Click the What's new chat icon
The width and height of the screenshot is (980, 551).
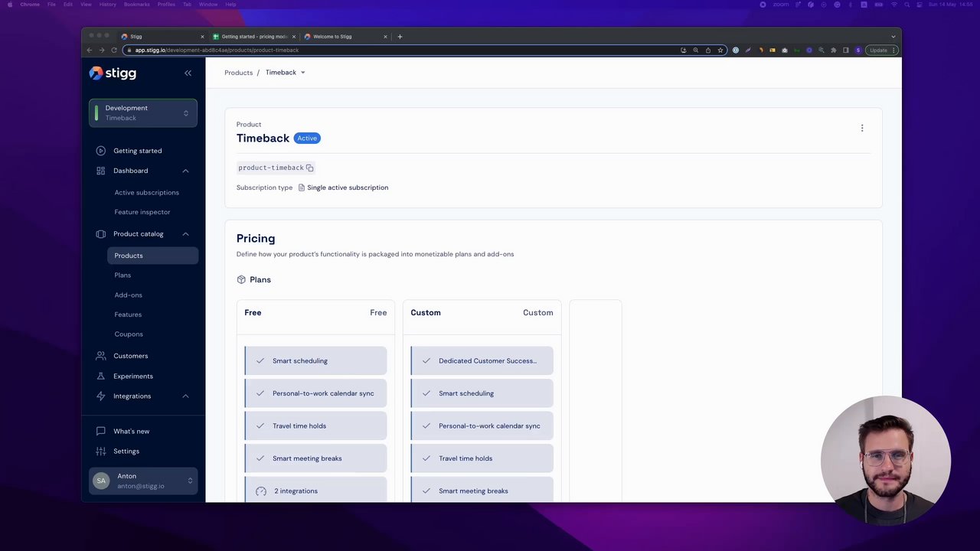click(x=100, y=431)
